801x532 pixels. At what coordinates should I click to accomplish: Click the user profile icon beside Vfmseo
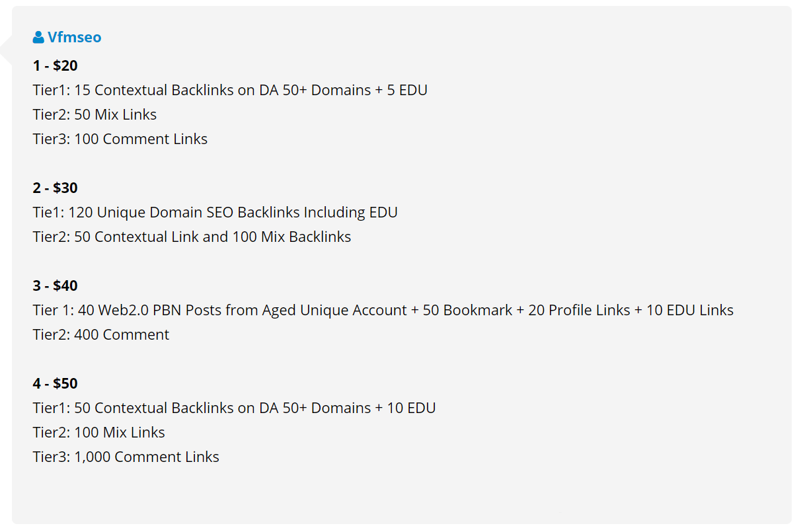click(38, 38)
